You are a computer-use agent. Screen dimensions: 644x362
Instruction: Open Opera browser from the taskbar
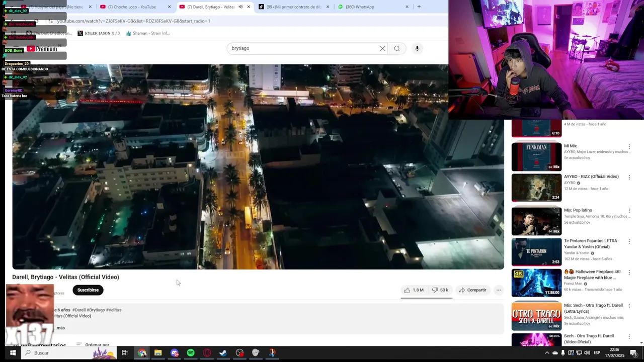pos(207,353)
